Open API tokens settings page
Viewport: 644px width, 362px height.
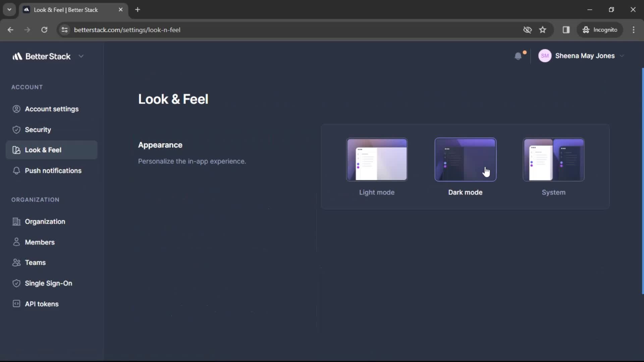pyautogui.click(x=42, y=304)
